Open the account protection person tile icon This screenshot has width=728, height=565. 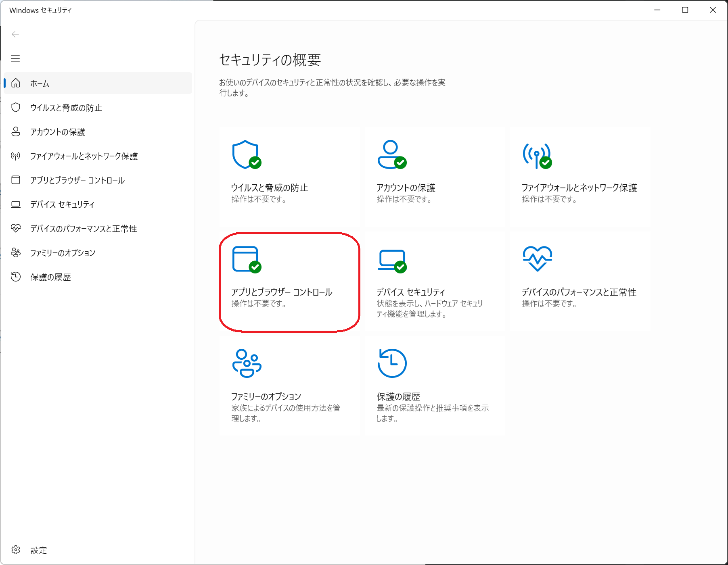pos(391,155)
